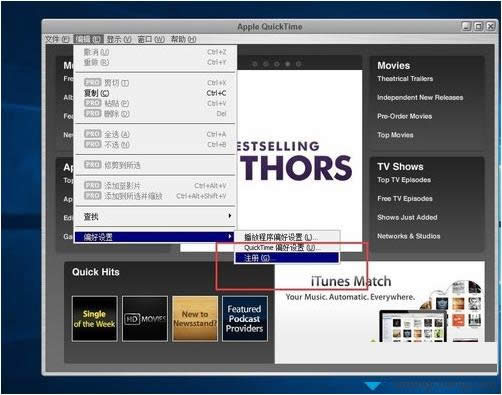The height and width of the screenshot is (395, 502).
Task: Click the PRO 粘贴 (P) entry
Action: (155, 104)
